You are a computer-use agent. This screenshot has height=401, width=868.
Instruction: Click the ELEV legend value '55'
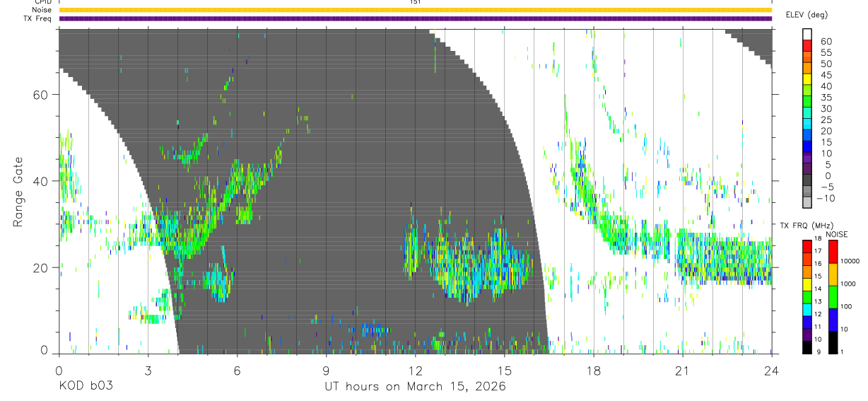pyautogui.click(x=827, y=52)
